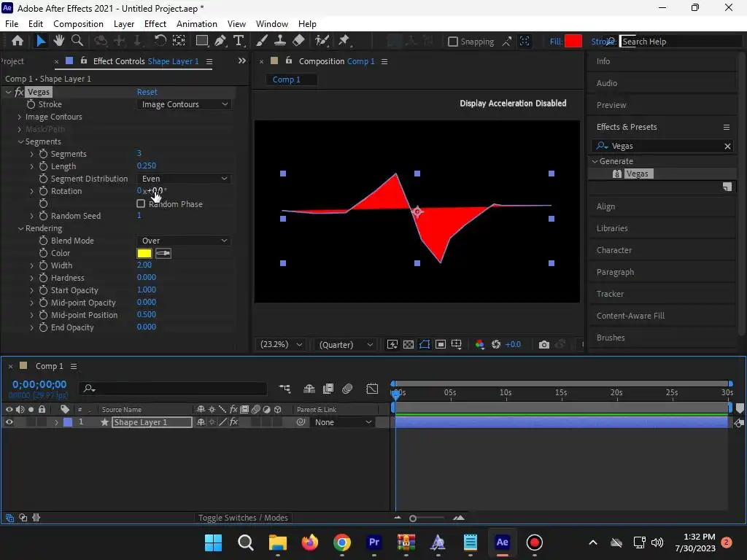Image resolution: width=747 pixels, height=560 pixels.
Task: Select the Puppet Pin tool
Action: pos(344,41)
